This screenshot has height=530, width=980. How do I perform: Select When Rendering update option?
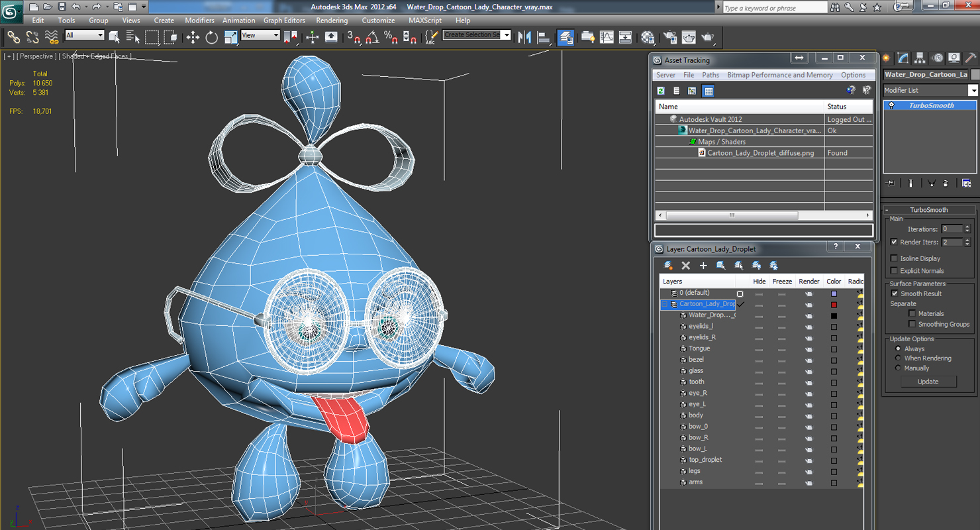(x=898, y=358)
